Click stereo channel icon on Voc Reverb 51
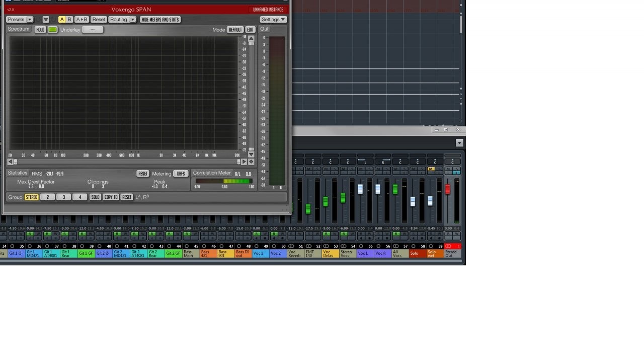 pos(292,246)
